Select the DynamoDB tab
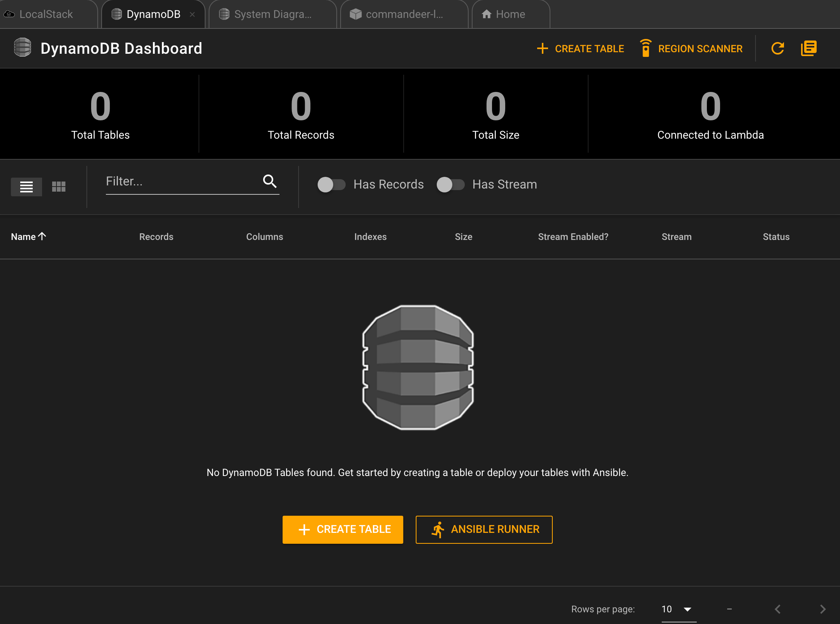This screenshot has width=840, height=624. tap(153, 14)
